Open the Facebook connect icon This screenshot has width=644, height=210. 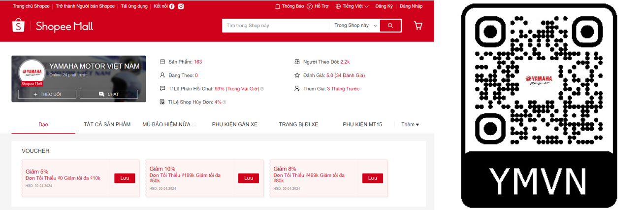point(172,6)
